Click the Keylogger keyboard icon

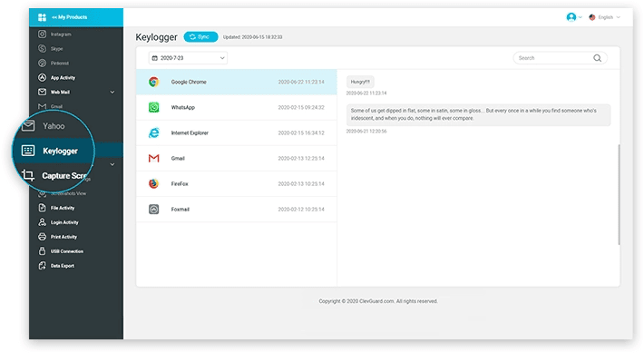(x=28, y=151)
